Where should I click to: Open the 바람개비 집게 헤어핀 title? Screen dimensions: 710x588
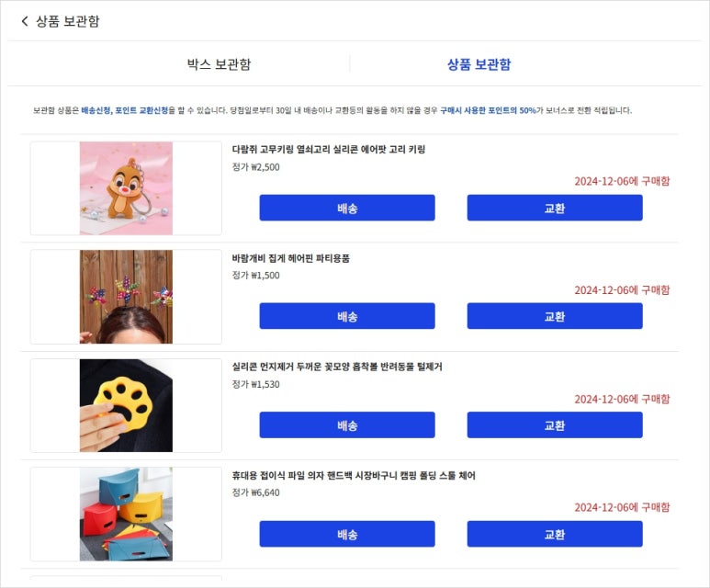(x=290, y=258)
